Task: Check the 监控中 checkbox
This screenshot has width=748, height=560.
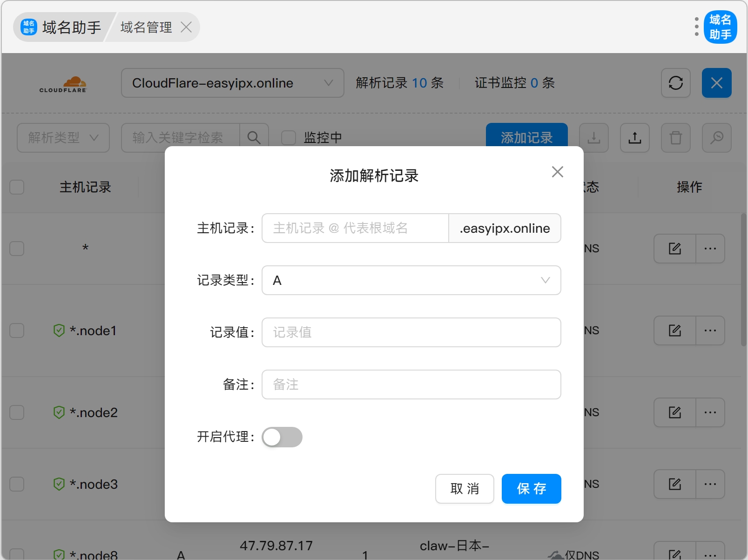Action: pos(289,138)
